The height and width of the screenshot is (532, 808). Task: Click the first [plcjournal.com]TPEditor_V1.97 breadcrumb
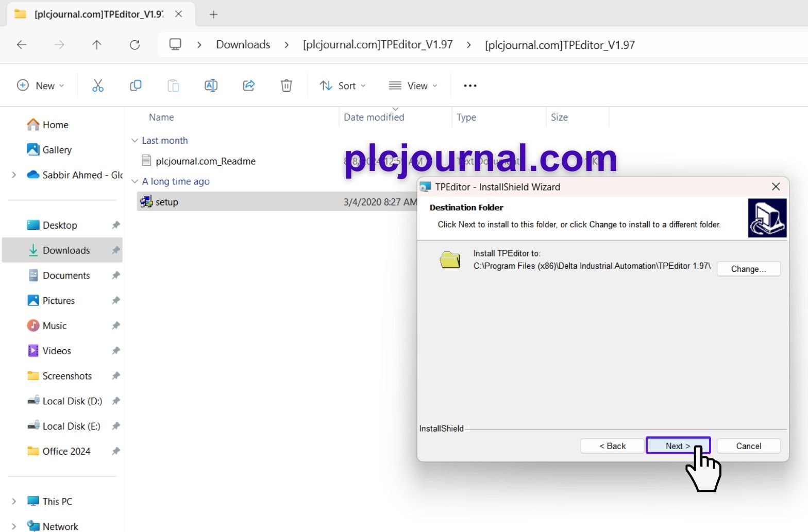click(x=378, y=45)
